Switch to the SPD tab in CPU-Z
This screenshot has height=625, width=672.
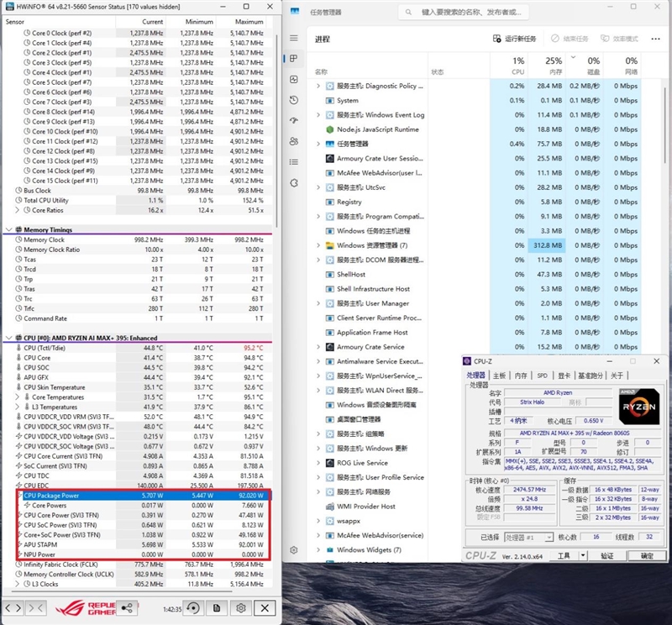coord(542,376)
